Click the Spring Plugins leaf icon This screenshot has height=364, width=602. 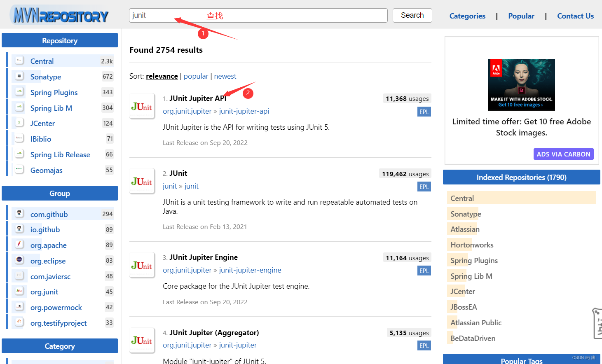(19, 92)
